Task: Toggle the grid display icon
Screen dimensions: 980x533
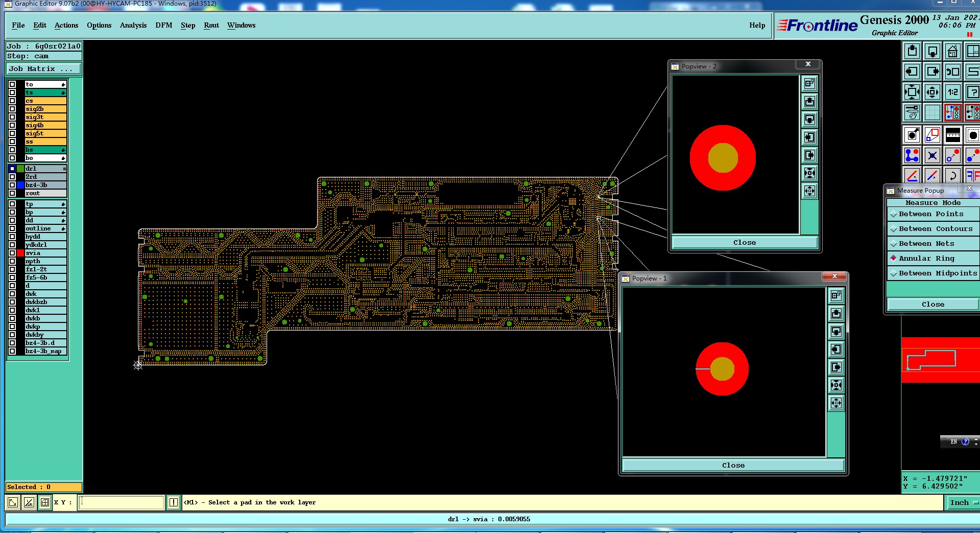Action: pyautogui.click(x=933, y=112)
